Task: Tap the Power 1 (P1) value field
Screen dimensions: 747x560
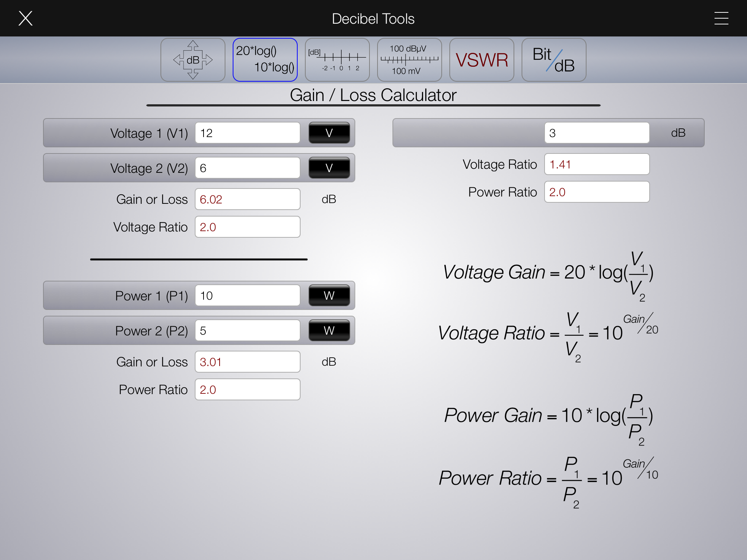Action: pyautogui.click(x=247, y=295)
